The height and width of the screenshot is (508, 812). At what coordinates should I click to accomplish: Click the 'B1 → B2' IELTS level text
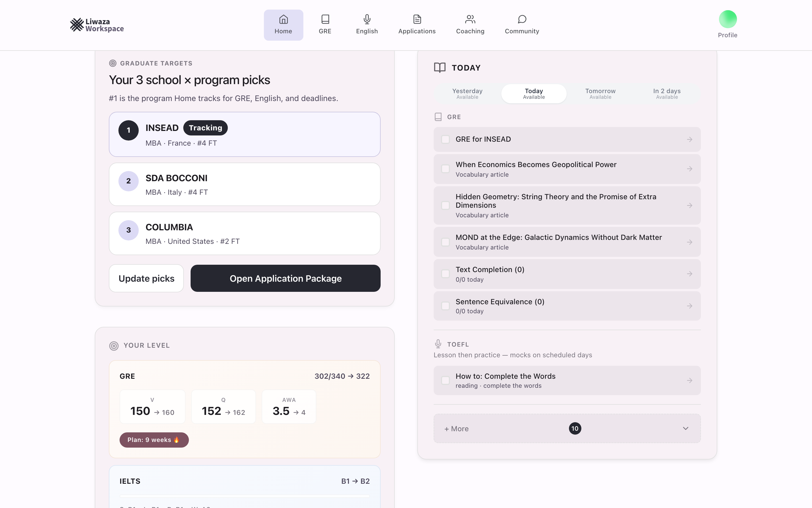coord(355,481)
